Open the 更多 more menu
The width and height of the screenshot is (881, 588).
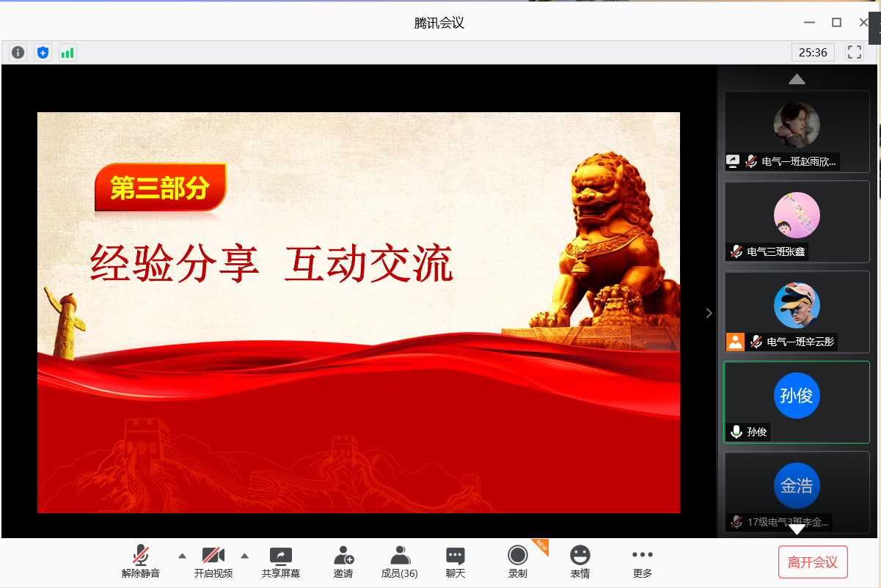643,562
